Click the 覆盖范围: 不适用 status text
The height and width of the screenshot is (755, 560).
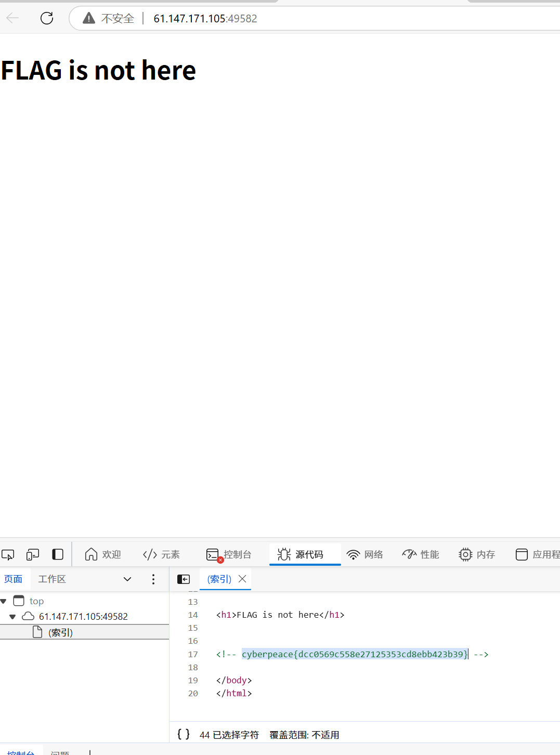[304, 735]
